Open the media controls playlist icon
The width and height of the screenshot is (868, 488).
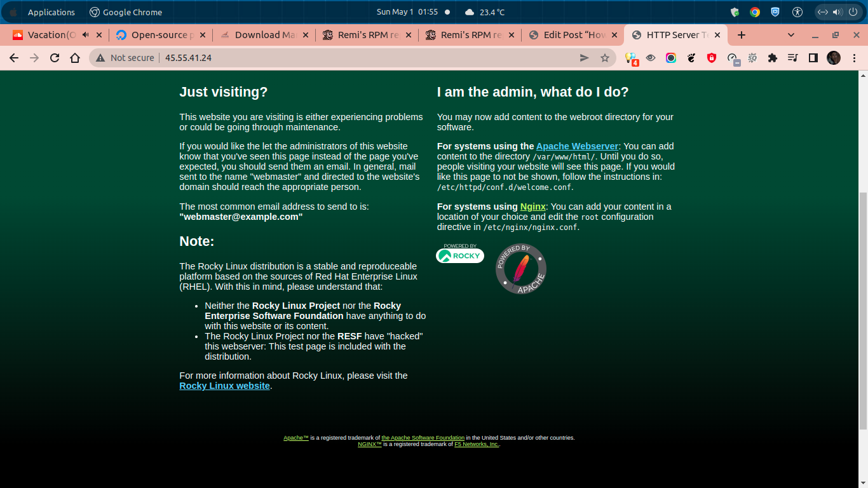point(792,58)
